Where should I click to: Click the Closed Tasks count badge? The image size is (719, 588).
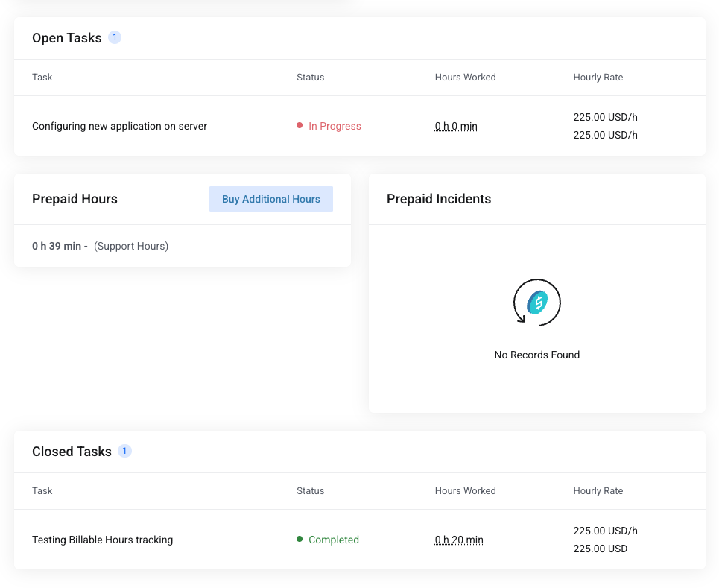coord(124,451)
